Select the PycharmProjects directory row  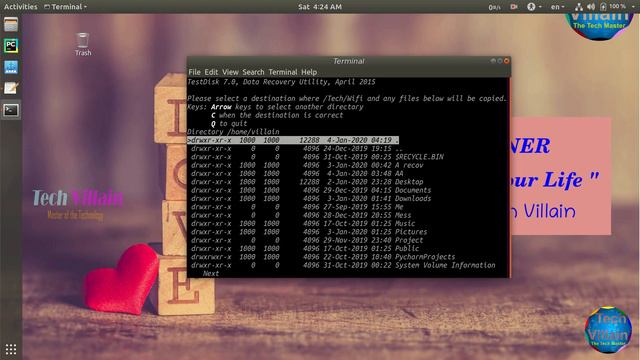(x=323, y=257)
